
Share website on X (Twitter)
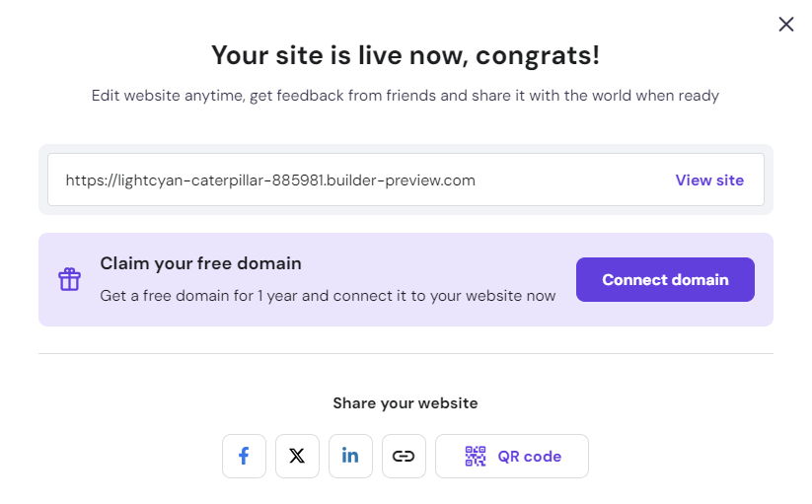point(297,456)
